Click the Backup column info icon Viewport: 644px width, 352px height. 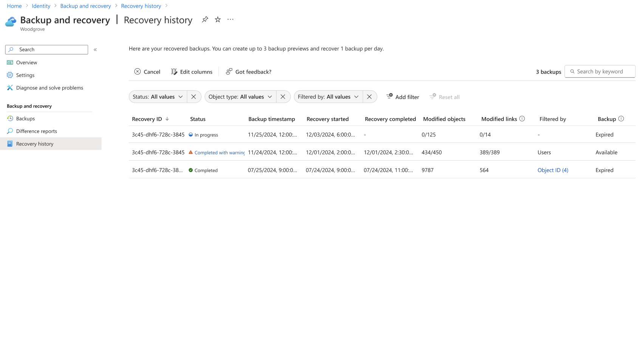click(621, 119)
